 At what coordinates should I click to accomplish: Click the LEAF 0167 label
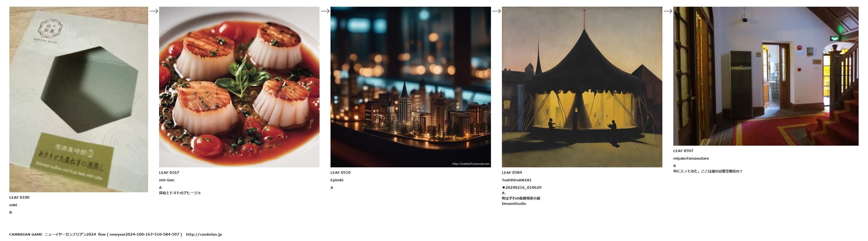169,172
